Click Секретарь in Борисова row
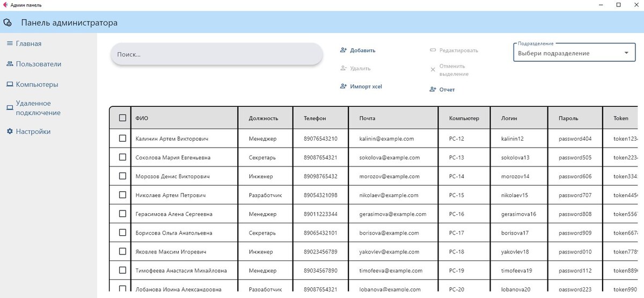 click(x=262, y=233)
